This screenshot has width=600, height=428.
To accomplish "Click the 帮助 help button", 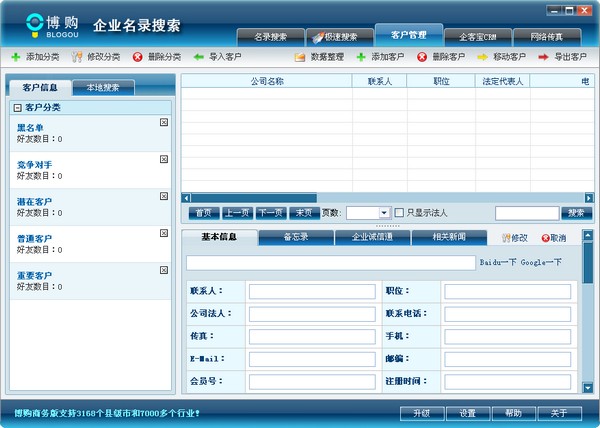I will (514, 413).
